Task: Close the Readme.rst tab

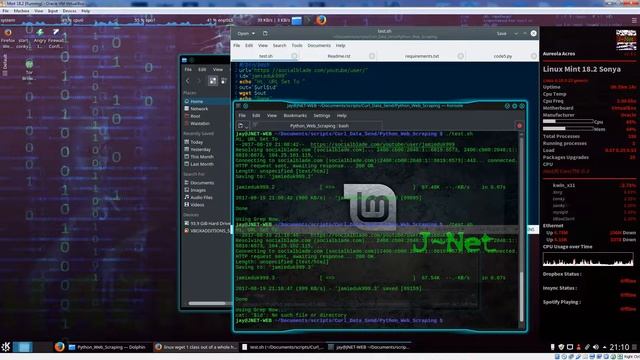Action: point(372,56)
